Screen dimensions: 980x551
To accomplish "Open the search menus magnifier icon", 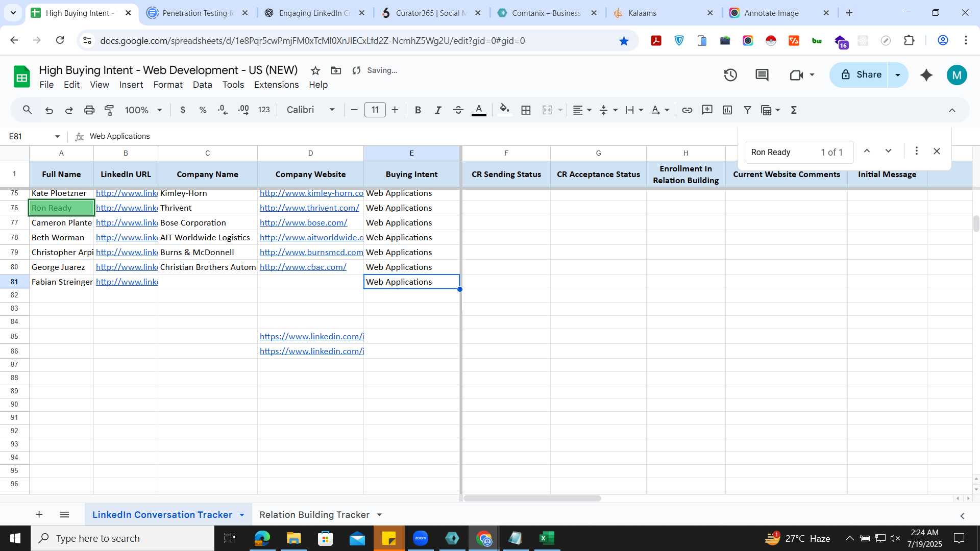I will click(x=28, y=110).
